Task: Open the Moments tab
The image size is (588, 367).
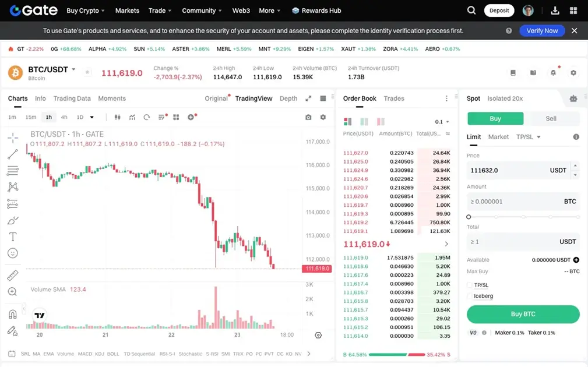Action: pos(112,98)
